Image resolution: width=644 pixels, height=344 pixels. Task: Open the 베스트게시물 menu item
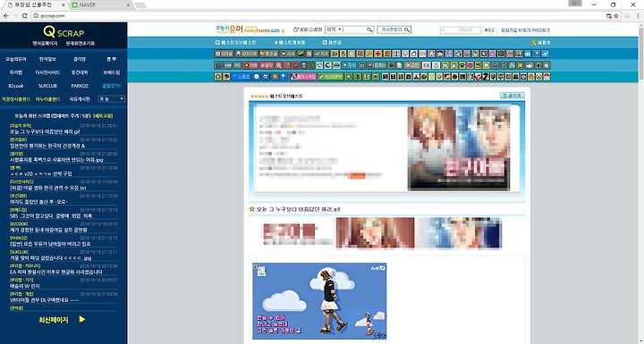click(x=290, y=42)
